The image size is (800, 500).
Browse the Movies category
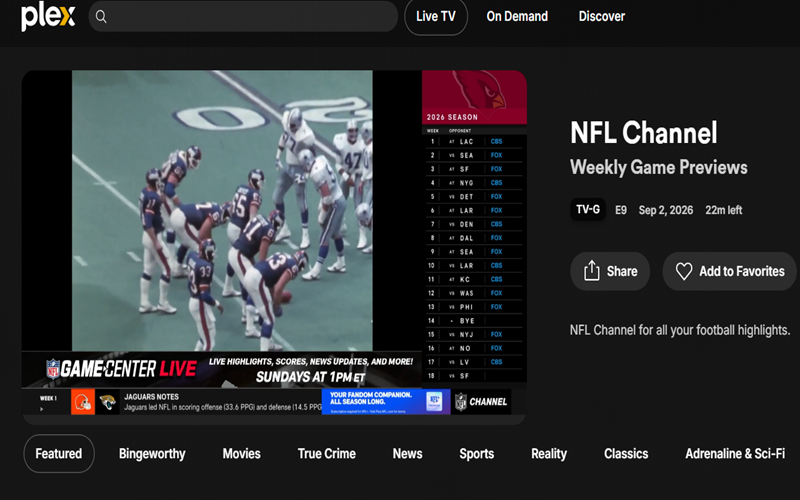241,454
